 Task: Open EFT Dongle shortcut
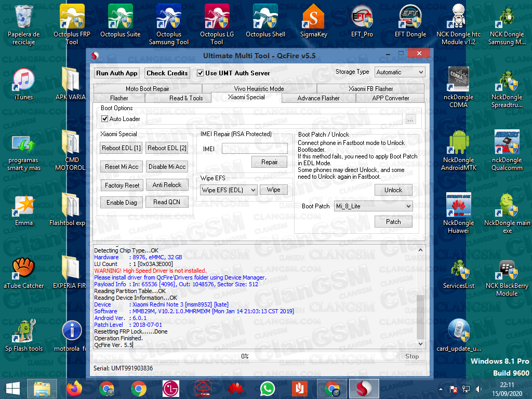[x=410, y=21]
